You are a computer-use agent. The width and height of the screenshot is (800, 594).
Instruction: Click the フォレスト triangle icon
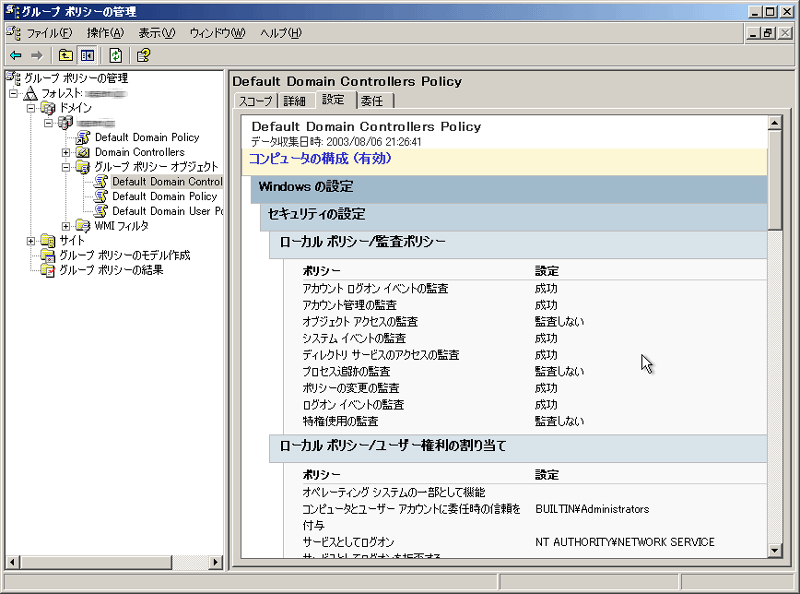(x=31, y=93)
